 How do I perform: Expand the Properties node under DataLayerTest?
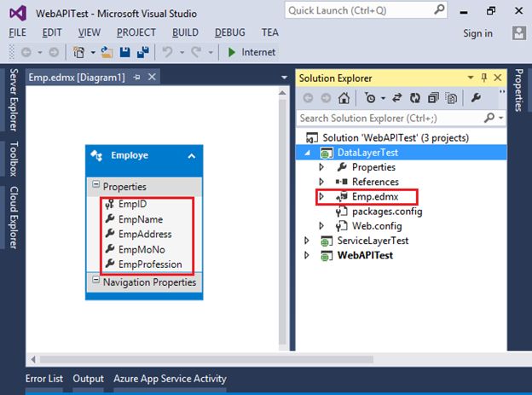coord(321,166)
